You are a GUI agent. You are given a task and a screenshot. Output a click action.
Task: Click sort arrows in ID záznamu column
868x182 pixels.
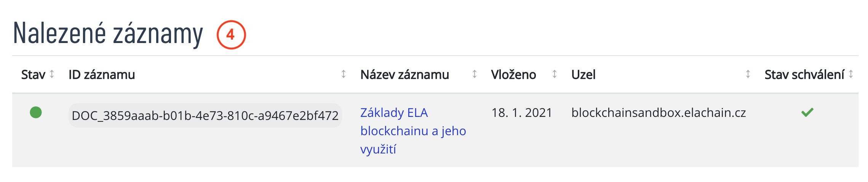coord(344,74)
